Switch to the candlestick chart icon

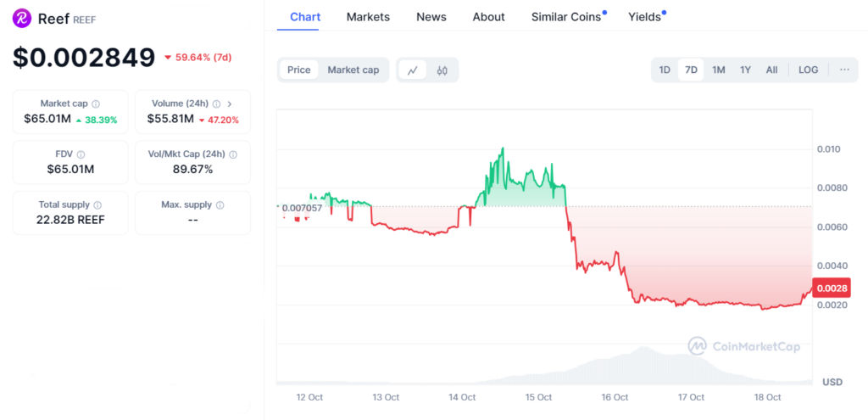442,70
